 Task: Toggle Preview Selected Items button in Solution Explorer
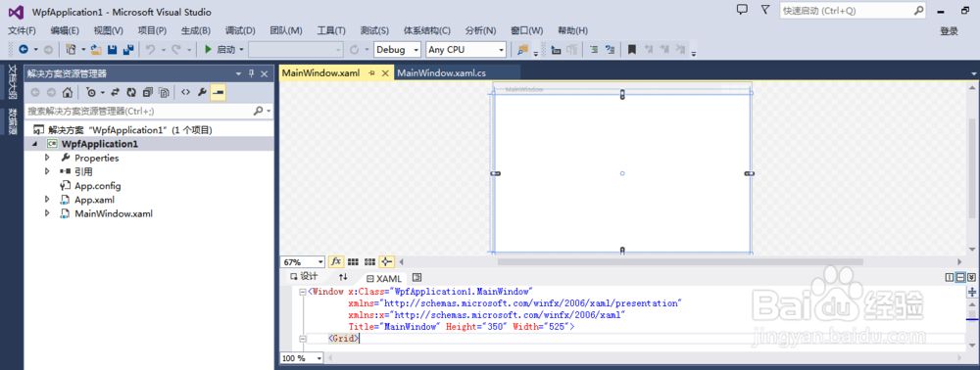click(219, 92)
